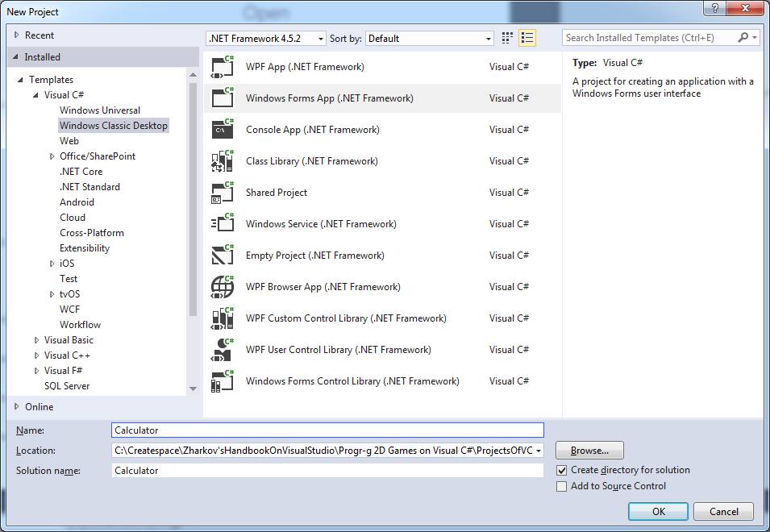This screenshot has width=770, height=532.
Task: Open the Sort by dropdown
Action: coord(429,39)
